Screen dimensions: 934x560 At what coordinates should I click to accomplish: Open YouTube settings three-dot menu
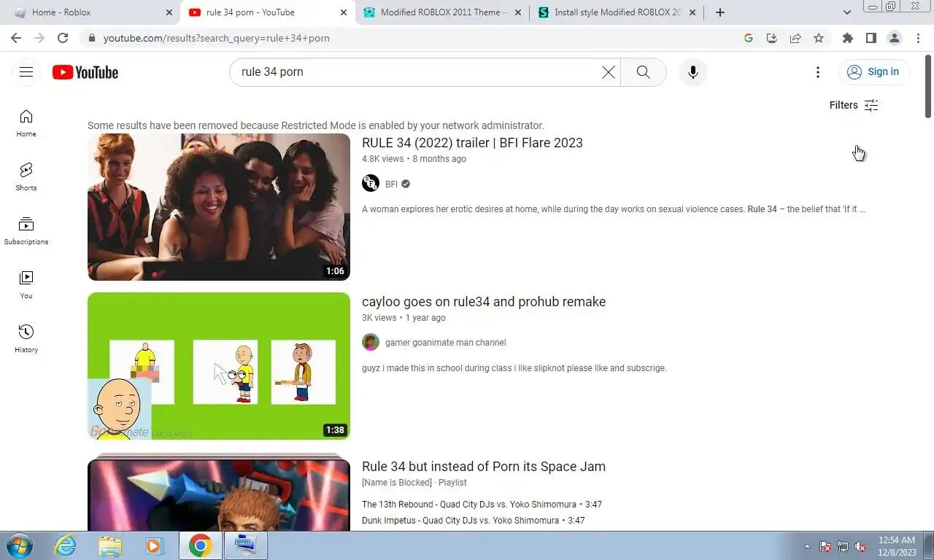coord(818,72)
